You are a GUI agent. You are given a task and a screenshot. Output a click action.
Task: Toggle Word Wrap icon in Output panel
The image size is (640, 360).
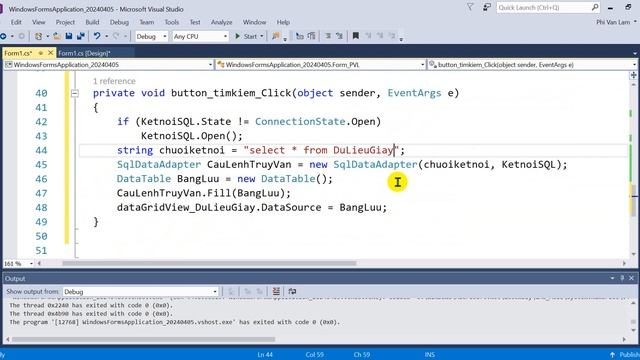pyautogui.click(x=292, y=291)
